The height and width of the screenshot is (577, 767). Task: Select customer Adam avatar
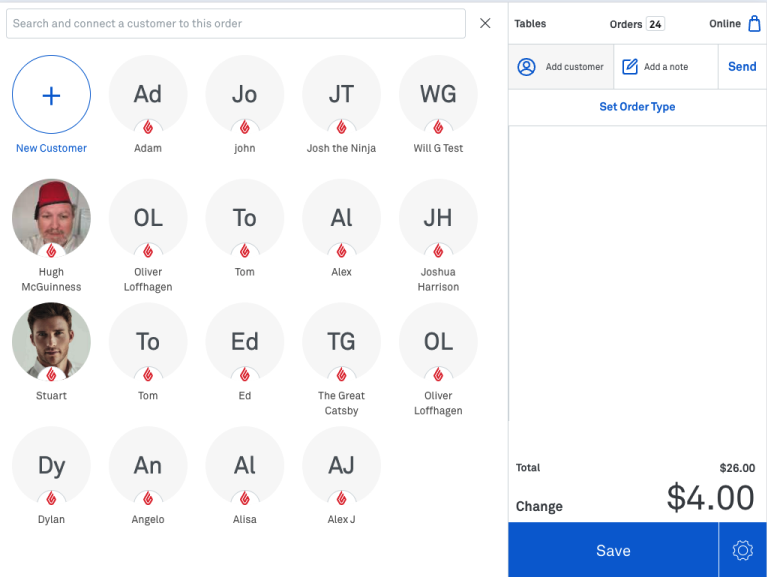click(x=148, y=95)
